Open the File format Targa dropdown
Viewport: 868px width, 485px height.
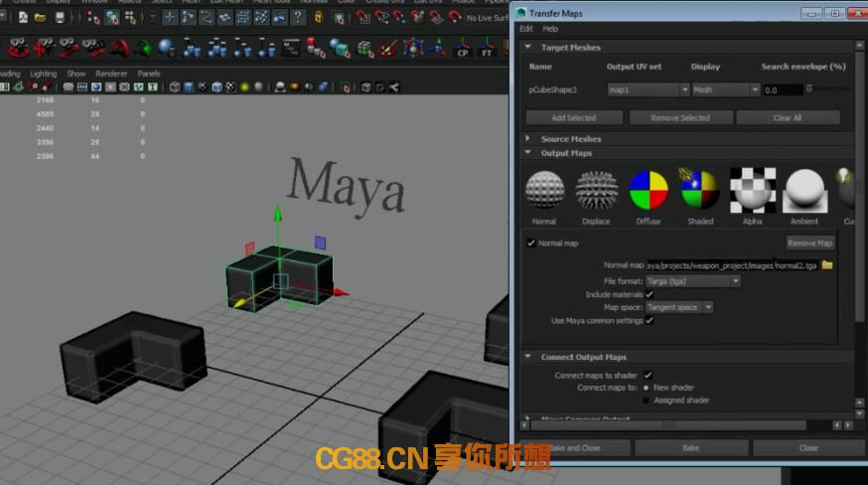(693, 281)
